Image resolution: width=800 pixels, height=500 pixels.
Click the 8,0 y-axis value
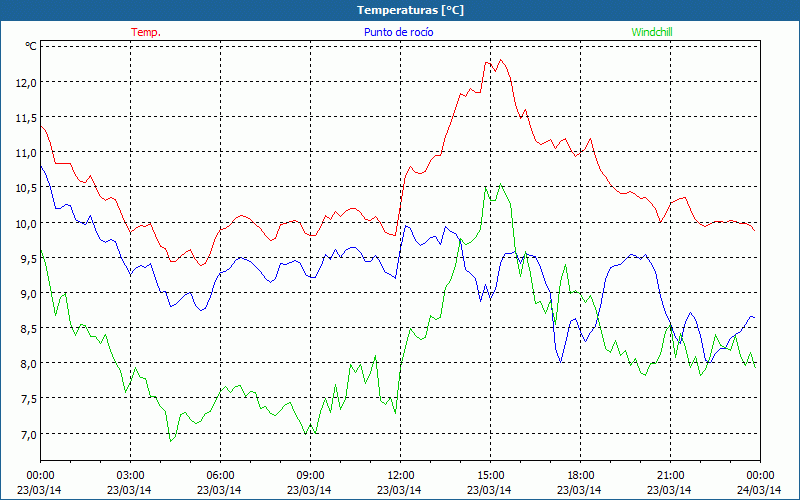(29, 364)
